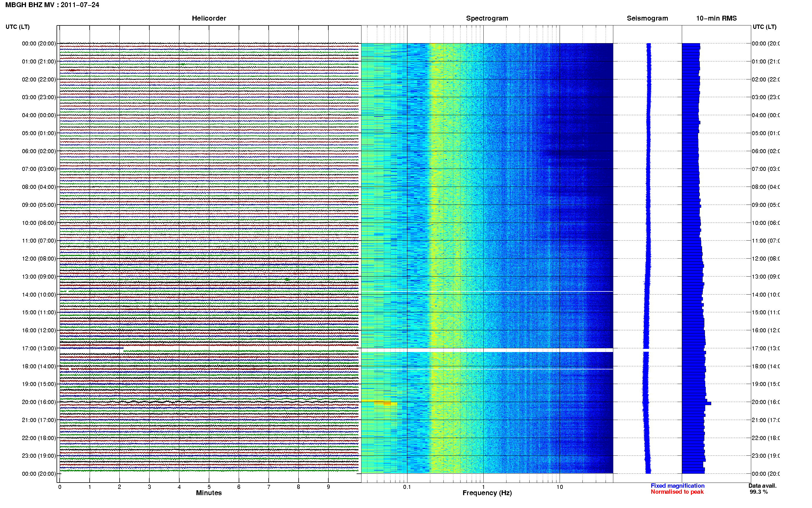Click the left '12:00 (08:00)' time label

pos(39,259)
